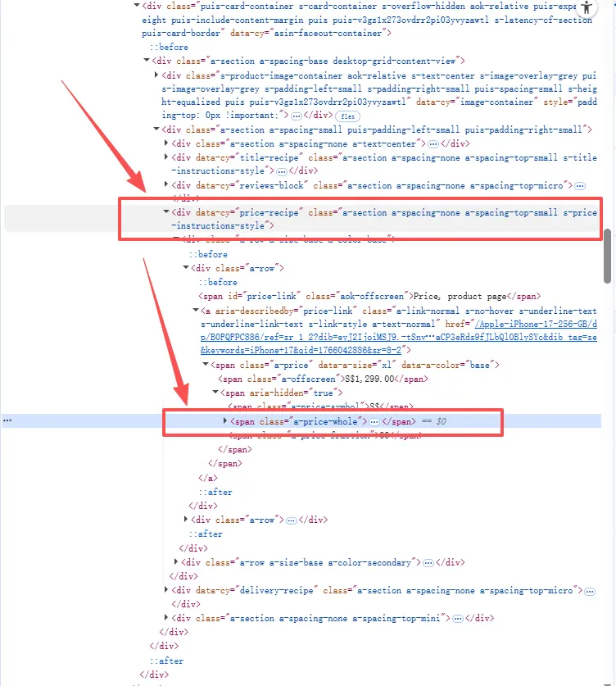Collapse the expanded div class a-row

tap(186, 267)
